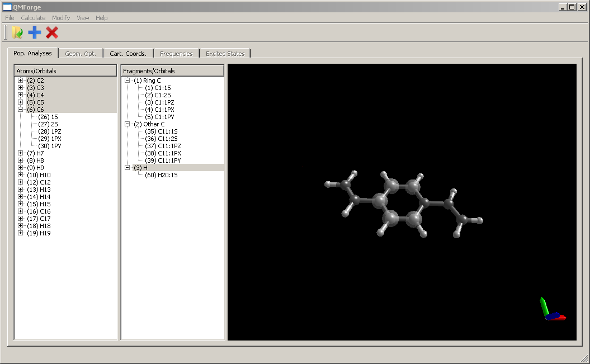Expand the (12) C12 atom node
The width and height of the screenshot is (590, 364).
coord(21,182)
